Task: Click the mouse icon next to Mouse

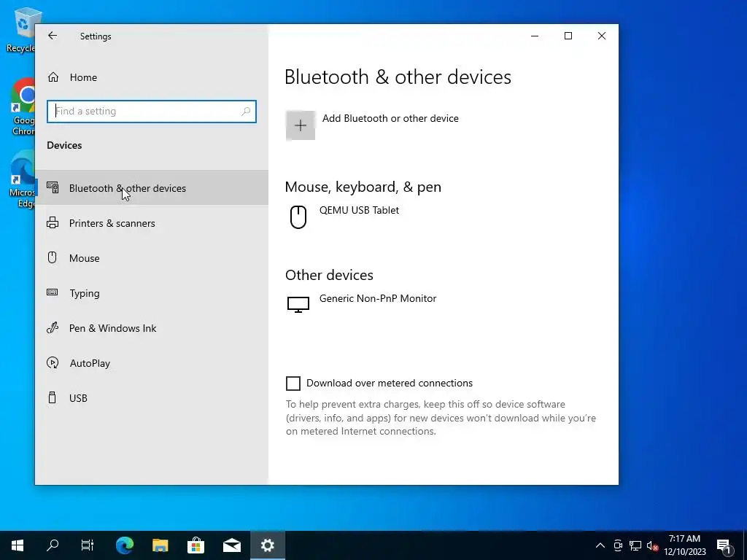Action: tap(53, 257)
